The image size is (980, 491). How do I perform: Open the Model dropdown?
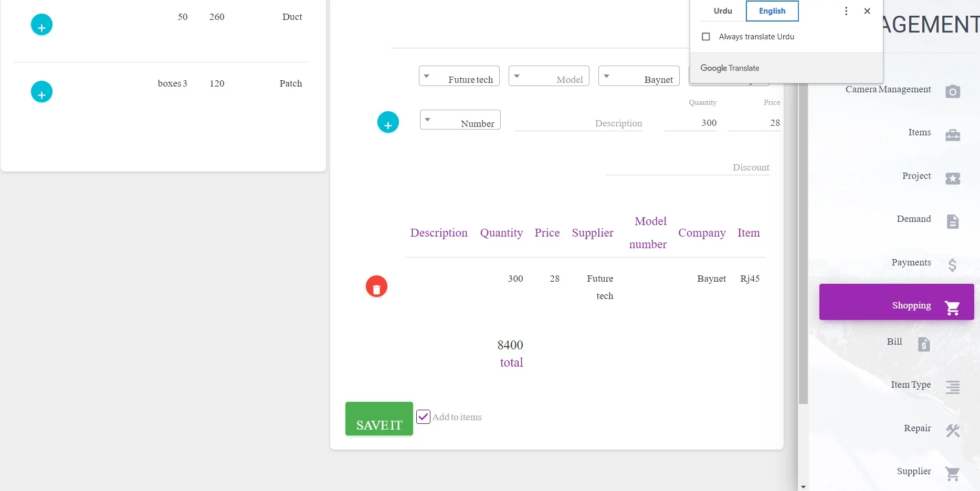tap(549, 77)
